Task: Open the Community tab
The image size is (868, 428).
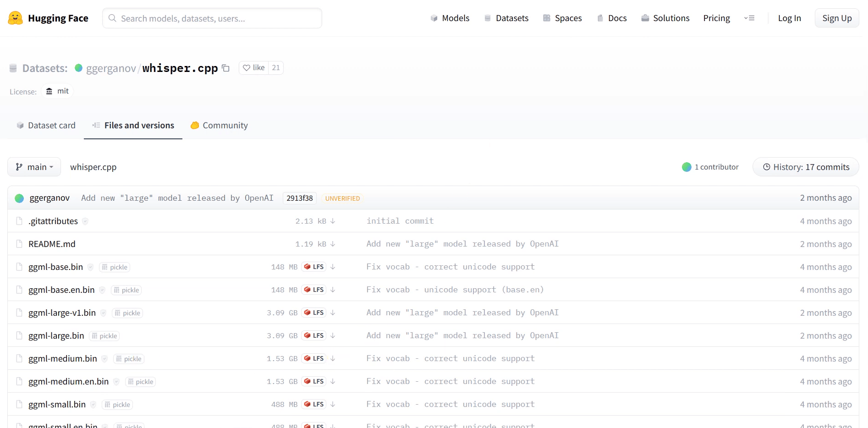Action: coord(219,125)
